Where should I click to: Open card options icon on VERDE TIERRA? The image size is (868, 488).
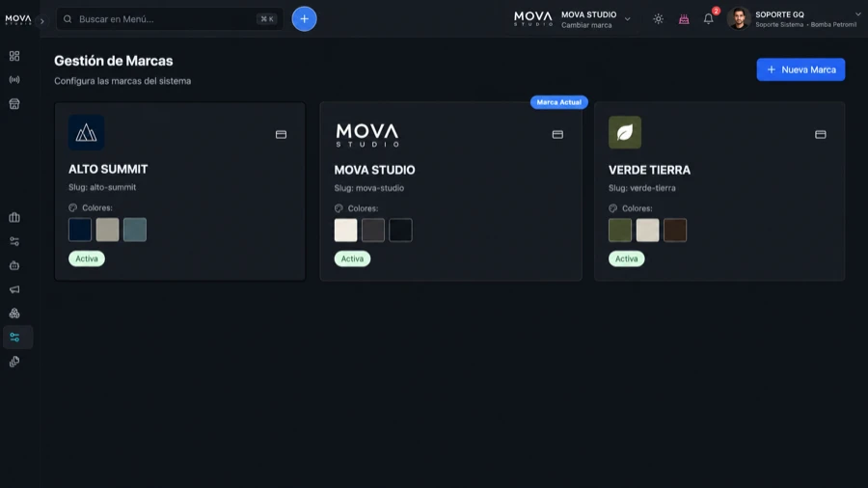[821, 134]
